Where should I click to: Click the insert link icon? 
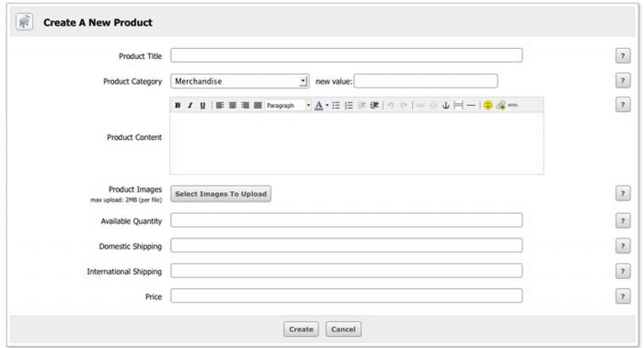420,105
